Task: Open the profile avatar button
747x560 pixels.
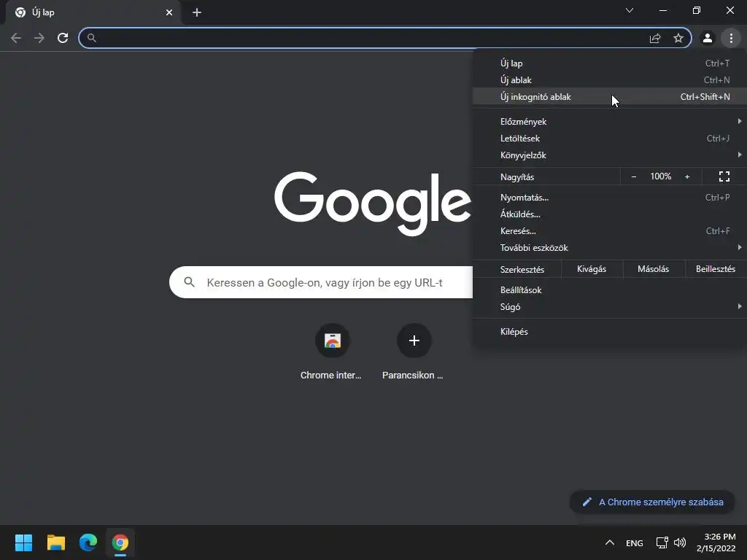Action: tap(708, 38)
